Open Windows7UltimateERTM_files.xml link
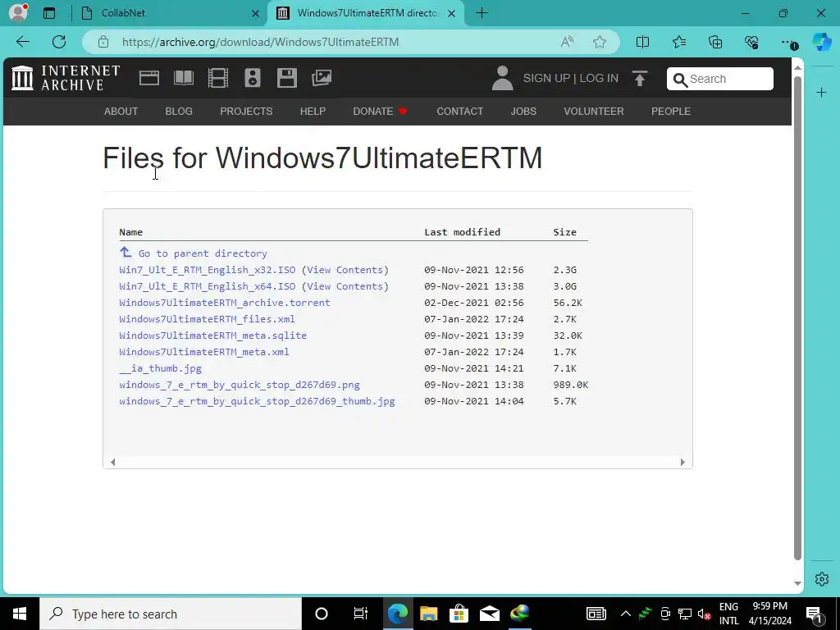 [x=207, y=319]
